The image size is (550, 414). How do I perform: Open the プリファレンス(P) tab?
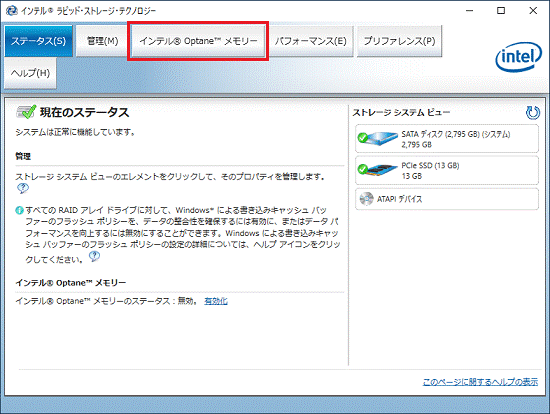(399, 41)
